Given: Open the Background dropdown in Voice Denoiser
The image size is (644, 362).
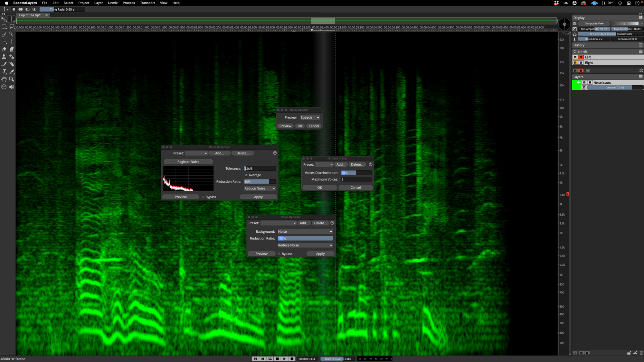Looking at the screenshot, I should (x=305, y=231).
